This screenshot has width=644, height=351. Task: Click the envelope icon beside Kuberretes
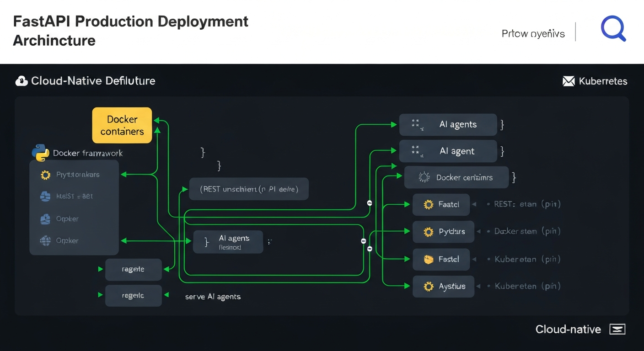pos(568,81)
